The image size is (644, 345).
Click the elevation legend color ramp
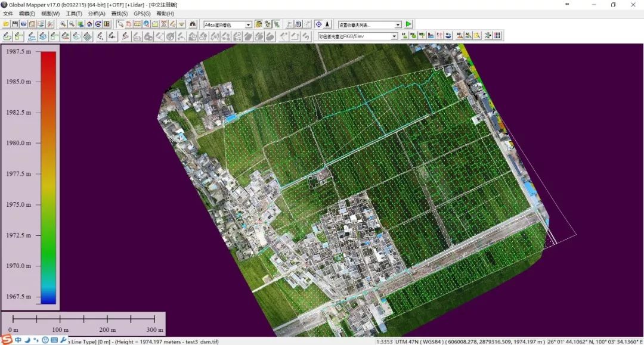(48, 177)
